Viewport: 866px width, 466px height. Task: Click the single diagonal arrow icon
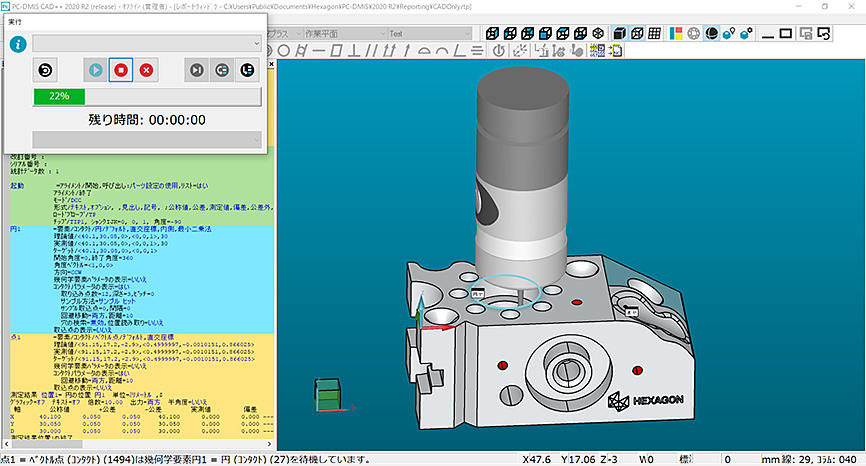pyautogui.click(x=406, y=51)
